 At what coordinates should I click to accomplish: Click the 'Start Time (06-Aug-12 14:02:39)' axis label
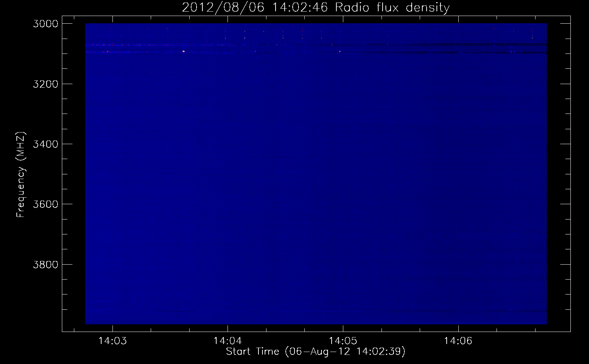coord(316,351)
